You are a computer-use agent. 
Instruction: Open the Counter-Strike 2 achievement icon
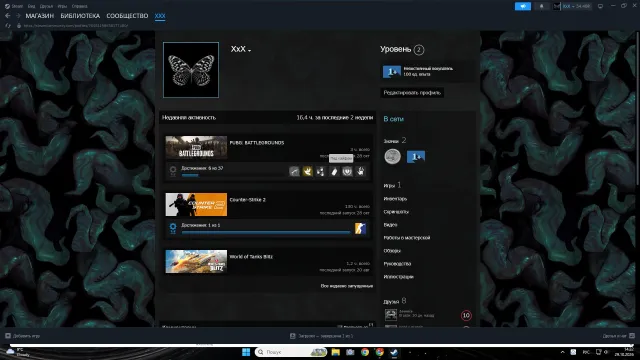pyautogui.click(x=360, y=229)
